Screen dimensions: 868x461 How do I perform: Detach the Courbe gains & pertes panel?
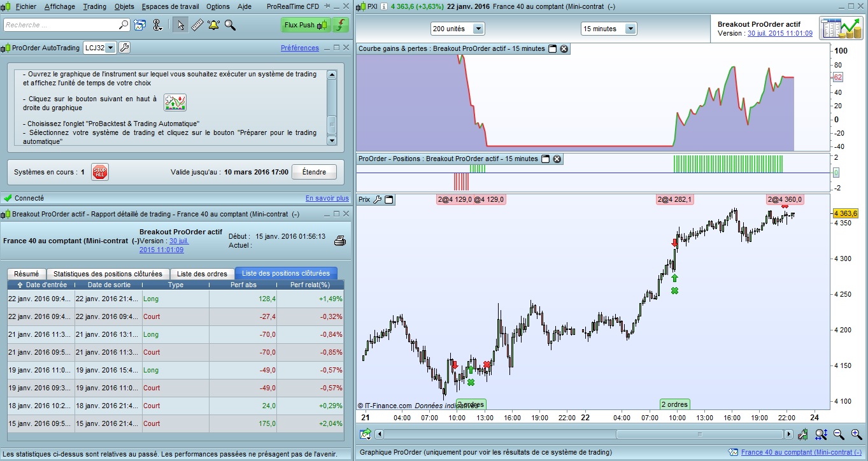click(x=553, y=48)
